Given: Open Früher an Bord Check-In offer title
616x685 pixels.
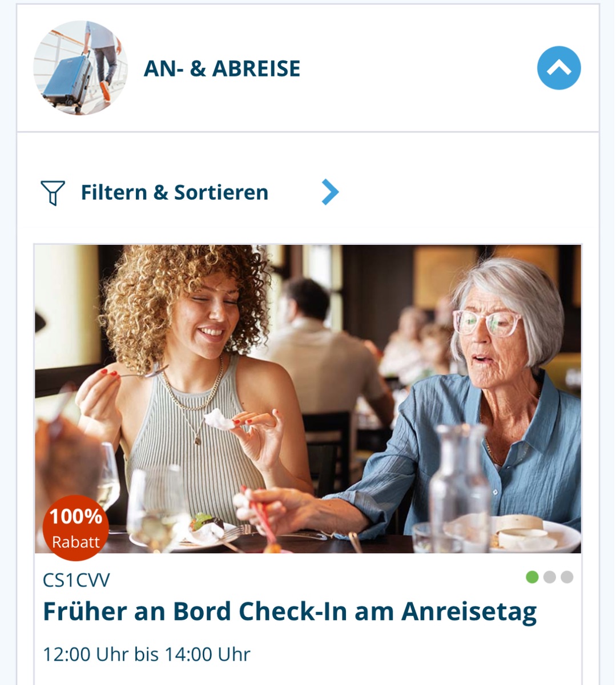Looking at the screenshot, I should [x=290, y=612].
